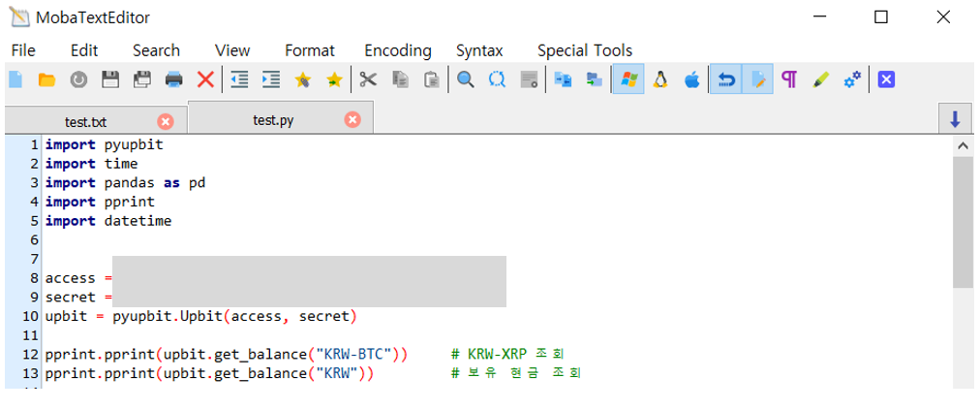Viewport: 980px width, 410px height.
Task: Place the cursor on 'upbit = pyupbit.Upbit(access, secret)'
Action: [x=200, y=317]
